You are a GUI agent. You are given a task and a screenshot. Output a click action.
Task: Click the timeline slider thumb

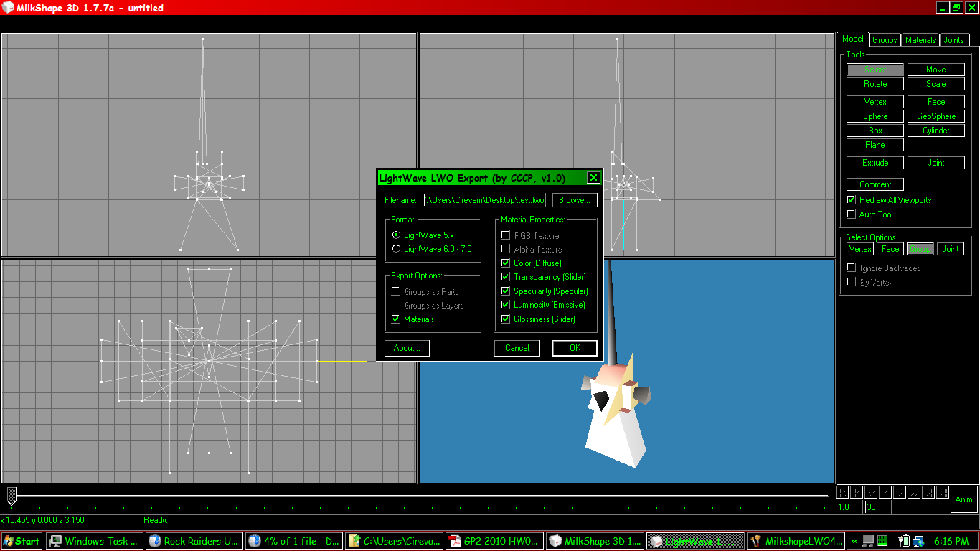pos(11,495)
